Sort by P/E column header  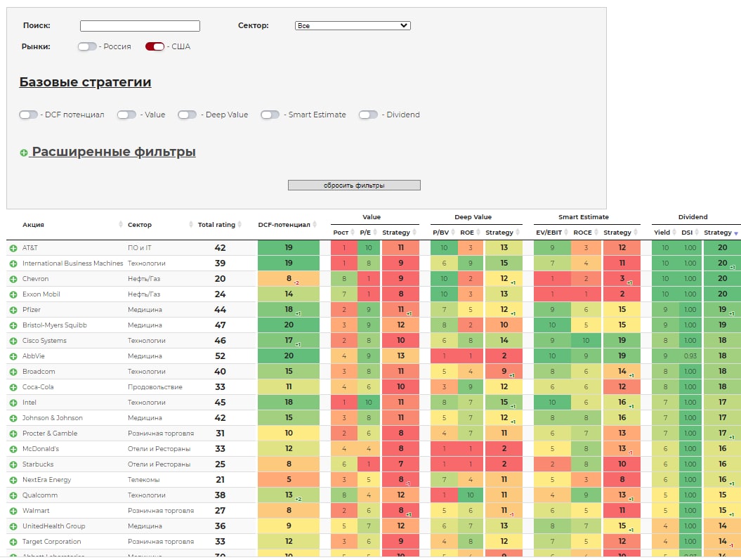click(x=369, y=232)
